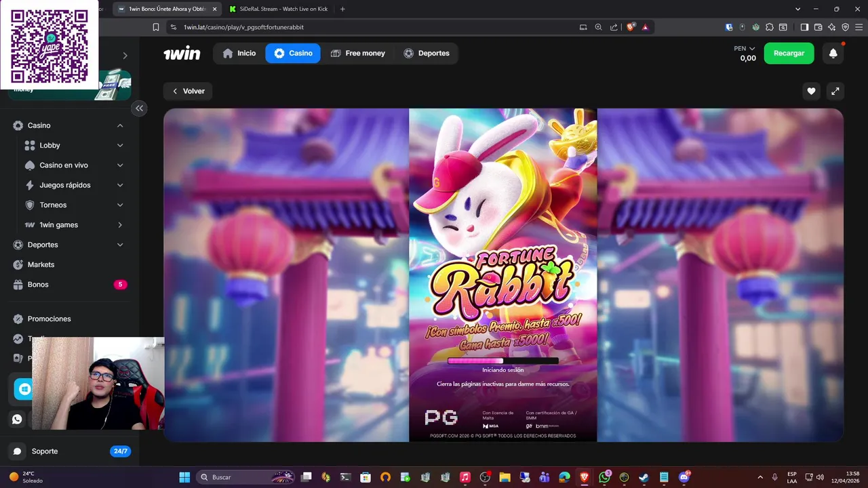Image resolution: width=868 pixels, height=488 pixels.
Task: Click the Juegos rápidos lightning icon
Action: click(x=30, y=185)
